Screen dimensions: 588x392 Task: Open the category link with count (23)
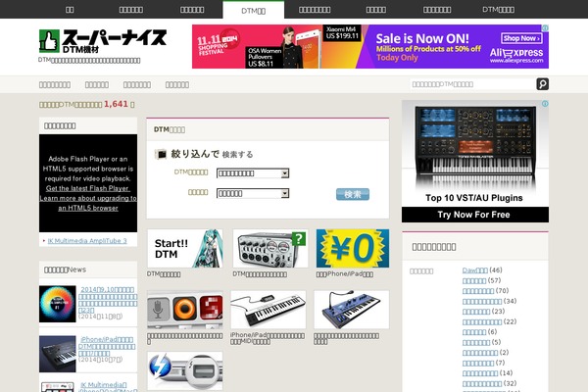point(476,312)
